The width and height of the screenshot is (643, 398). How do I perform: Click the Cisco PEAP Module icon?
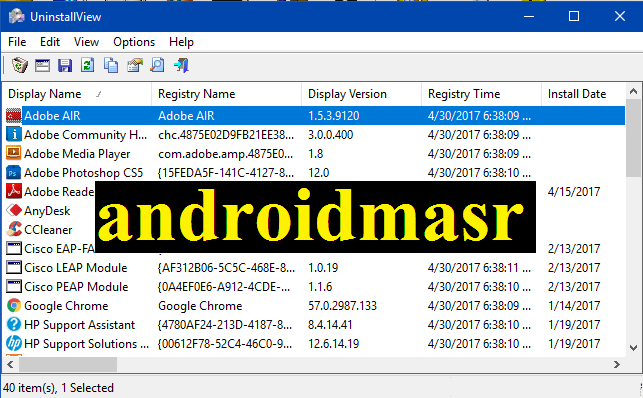(14, 287)
